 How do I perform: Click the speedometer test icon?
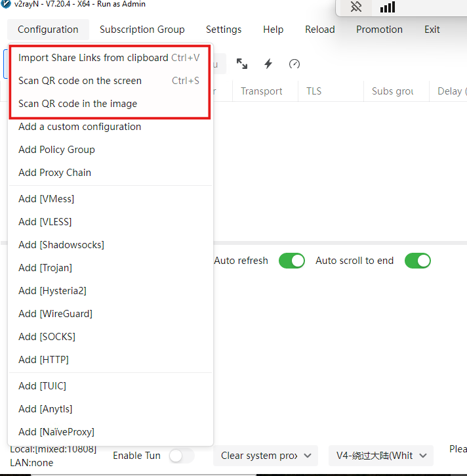coord(294,64)
